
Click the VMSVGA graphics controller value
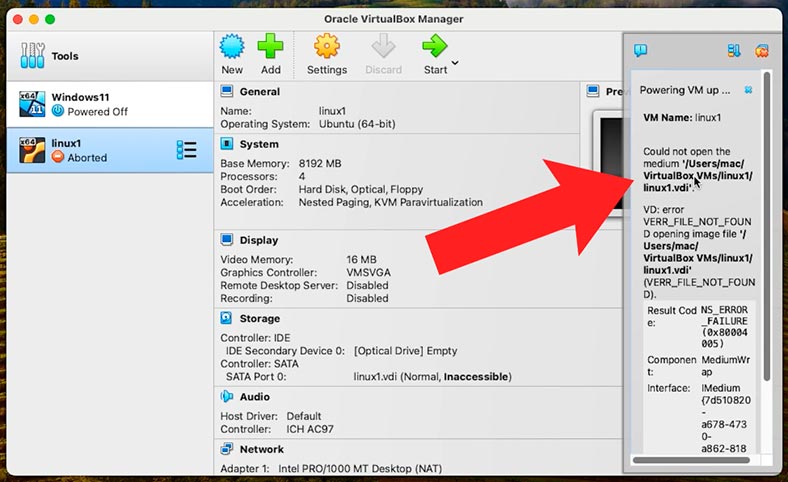coord(368,272)
